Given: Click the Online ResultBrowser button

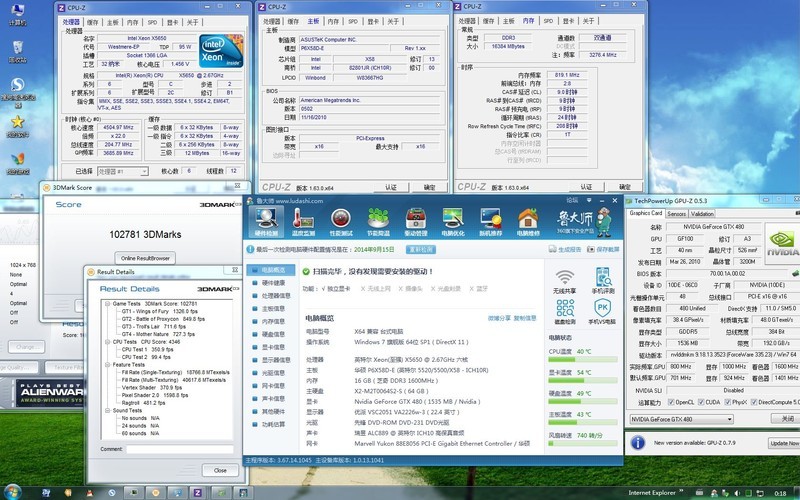Looking at the screenshot, I should point(145,258).
